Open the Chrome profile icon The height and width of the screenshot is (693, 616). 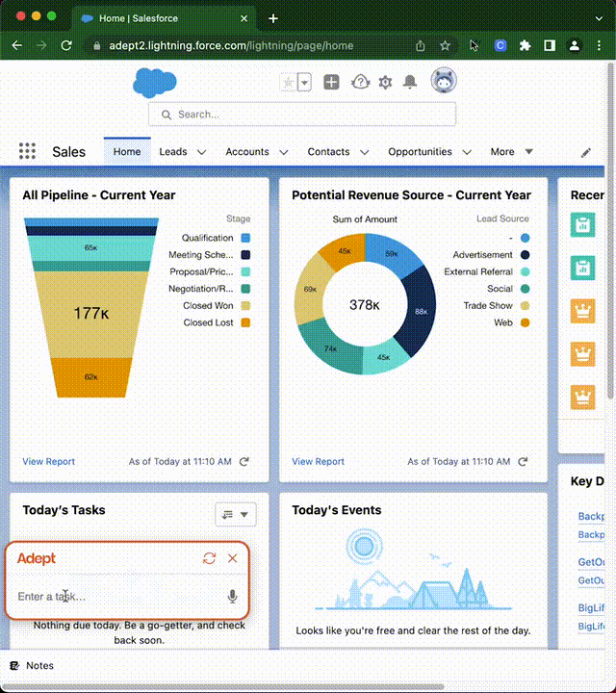pyautogui.click(x=575, y=45)
